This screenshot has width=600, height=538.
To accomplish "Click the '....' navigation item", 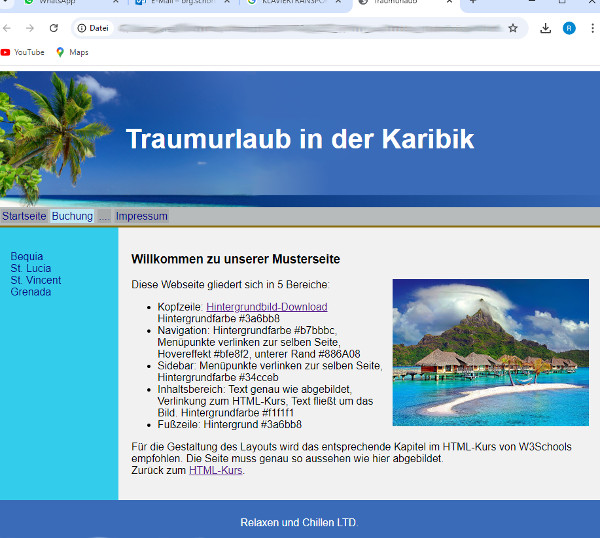I will (x=104, y=216).
